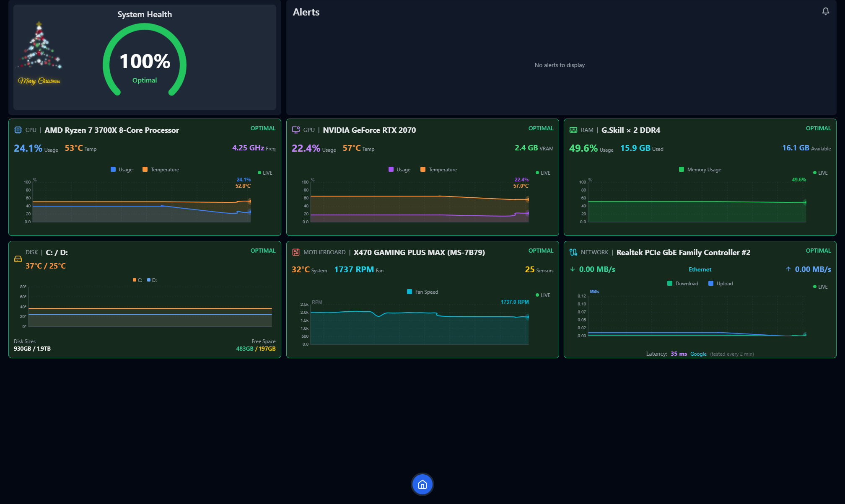Open the Google latency test link
The height and width of the screenshot is (504, 845).
(698, 354)
